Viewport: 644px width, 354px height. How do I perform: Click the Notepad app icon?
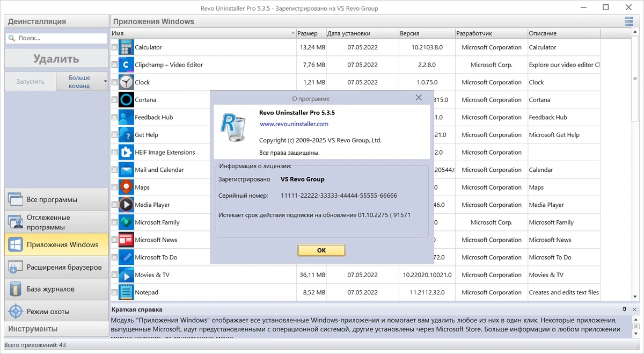point(126,292)
